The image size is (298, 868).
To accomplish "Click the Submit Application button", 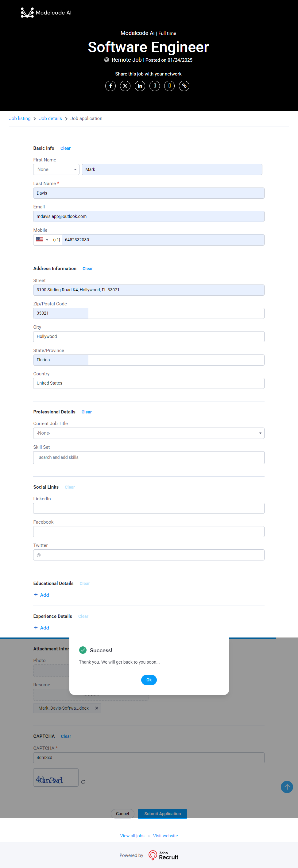I will click(162, 813).
